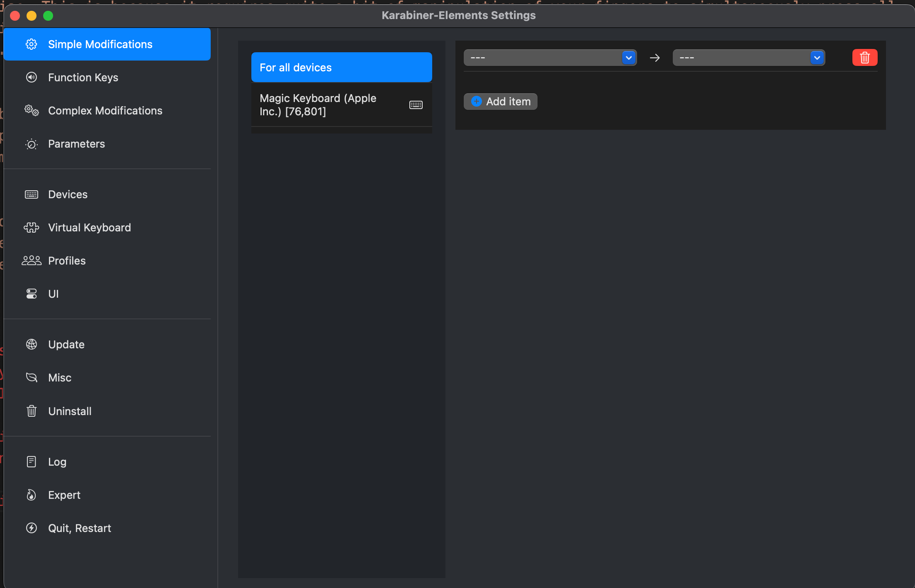Close the Karabiner-Elements Settings window
Image resolution: width=915 pixels, height=588 pixels.
click(15, 16)
